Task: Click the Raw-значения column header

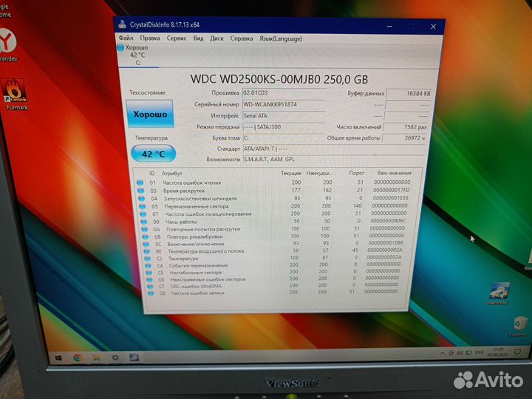Action: tap(395, 173)
